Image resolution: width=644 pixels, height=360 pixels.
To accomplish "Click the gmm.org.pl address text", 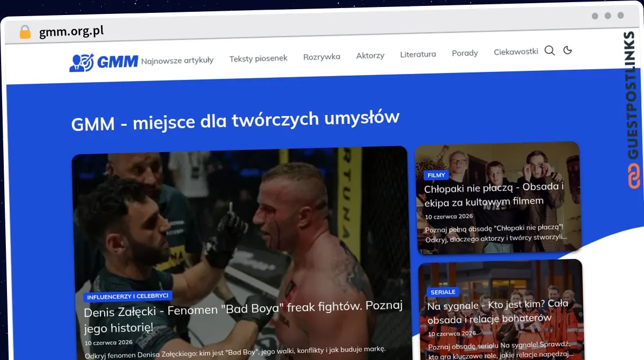I will [x=71, y=32].
